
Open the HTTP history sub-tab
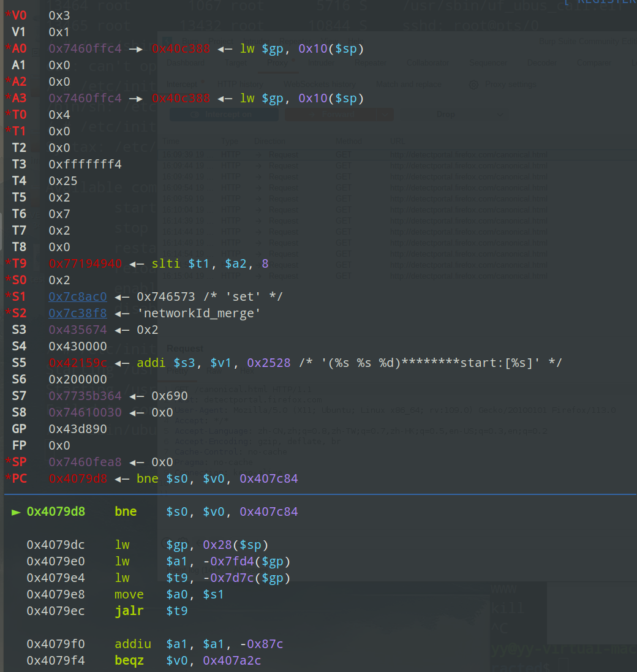coord(242,85)
